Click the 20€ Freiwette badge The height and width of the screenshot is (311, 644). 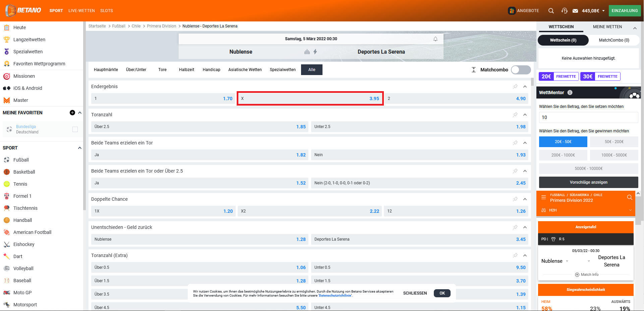click(559, 76)
